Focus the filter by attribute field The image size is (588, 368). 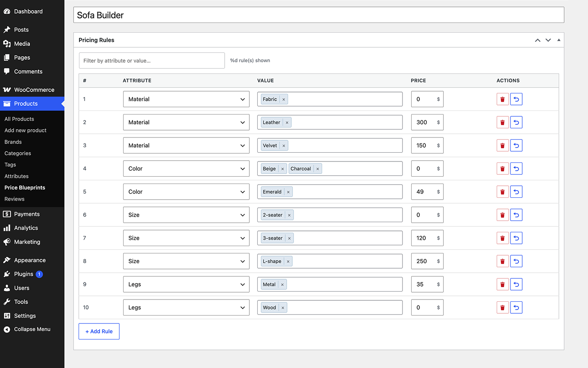point(152,61)
